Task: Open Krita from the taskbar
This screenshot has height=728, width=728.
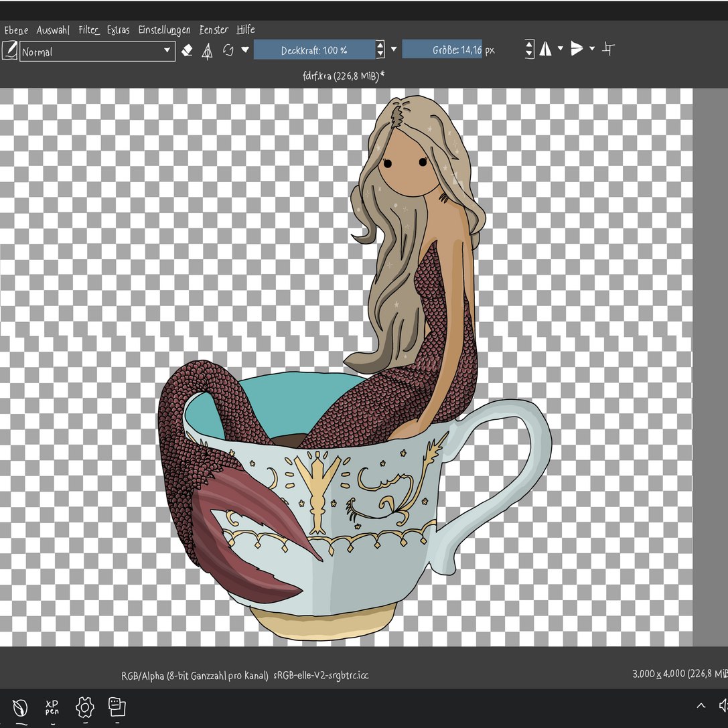Action: point(21,707)
